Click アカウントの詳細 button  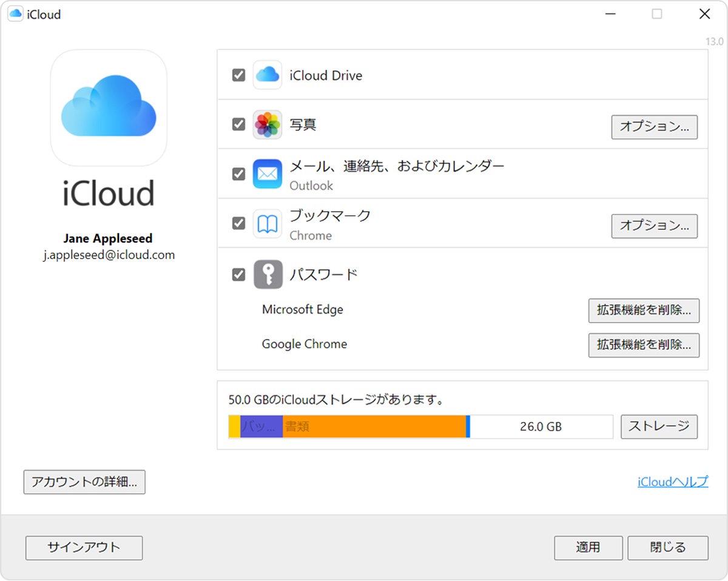coord(84,482)
